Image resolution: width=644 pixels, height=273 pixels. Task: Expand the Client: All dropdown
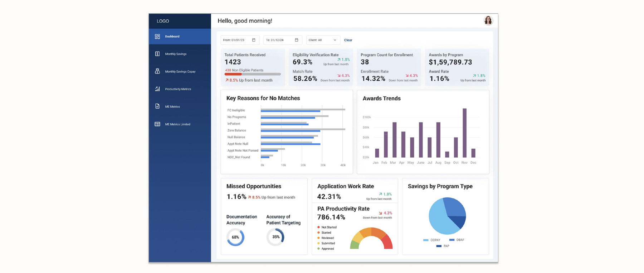323,40
